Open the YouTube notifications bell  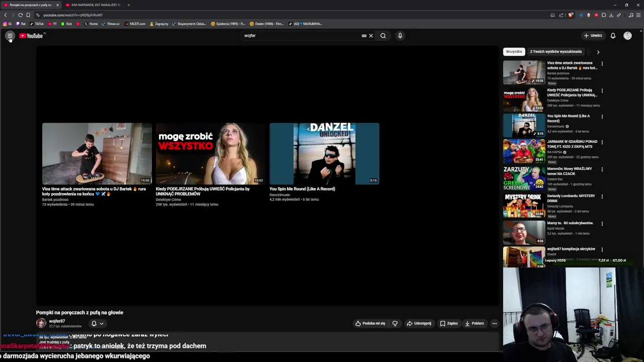coord(613,36)
